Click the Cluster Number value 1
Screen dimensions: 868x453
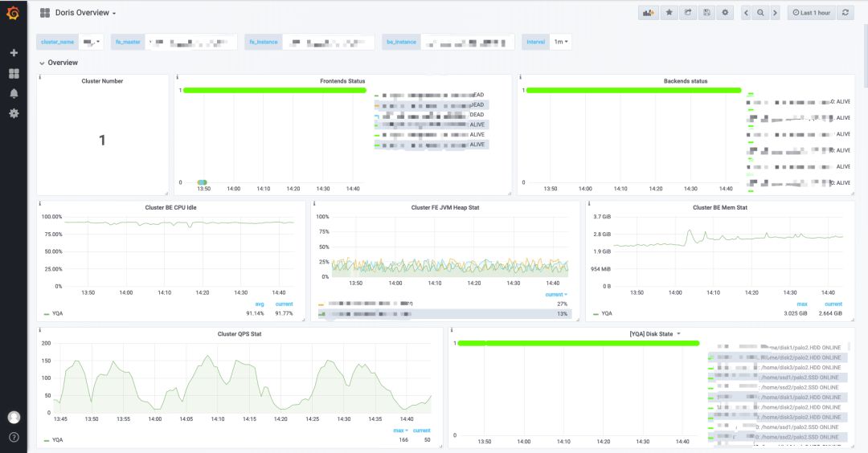coord(102,140)
